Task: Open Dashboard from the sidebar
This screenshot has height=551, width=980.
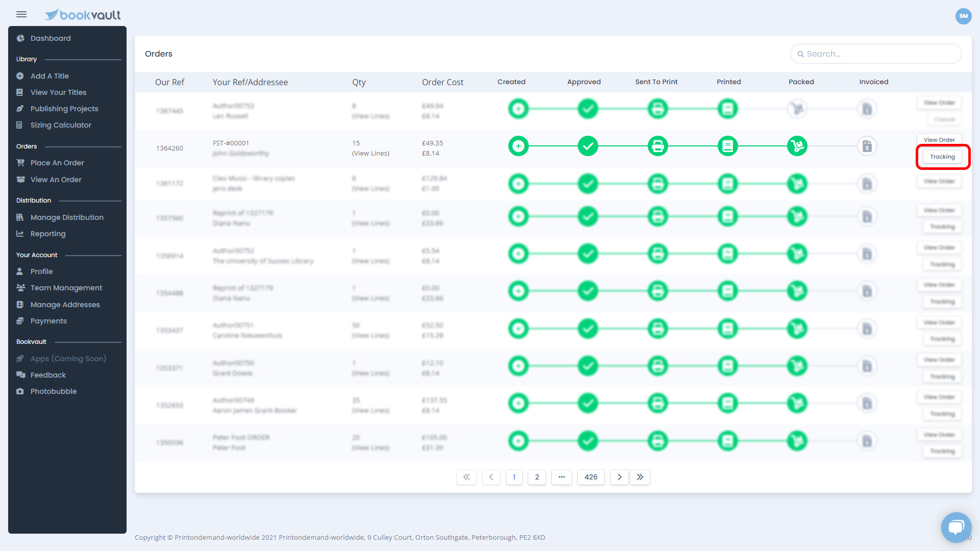Action: pyautogui.click(x=51, y=38)
